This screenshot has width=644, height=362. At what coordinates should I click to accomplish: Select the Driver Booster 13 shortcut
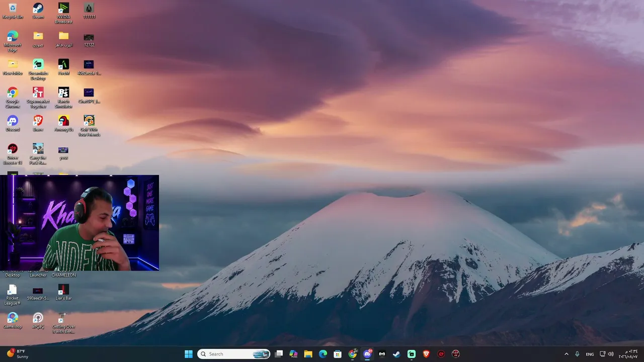pos(13,154)
